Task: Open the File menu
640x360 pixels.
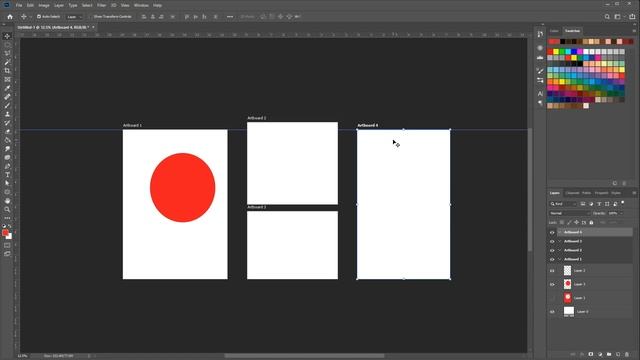Action: [19, 5]
